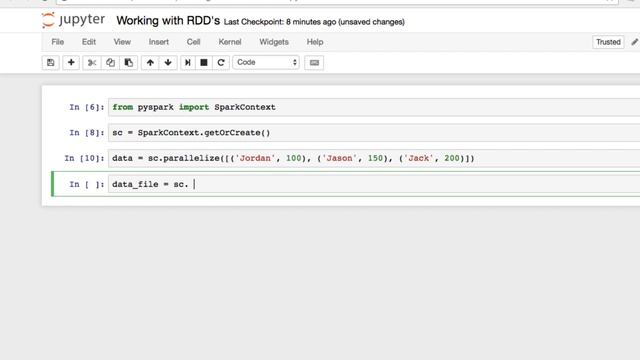
Task: Insert a cell below with plus icon
Action: (71, 62)
